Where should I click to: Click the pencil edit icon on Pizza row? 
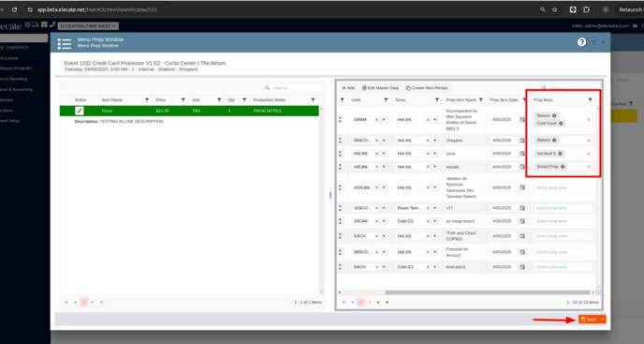(x=79, y=111)
